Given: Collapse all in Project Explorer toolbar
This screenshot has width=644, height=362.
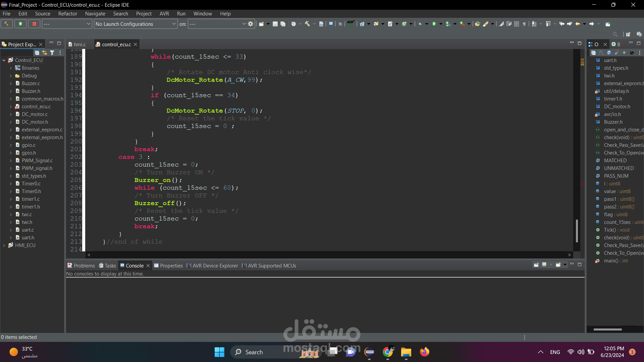Looking at the screenshot, I should (37, 53).
